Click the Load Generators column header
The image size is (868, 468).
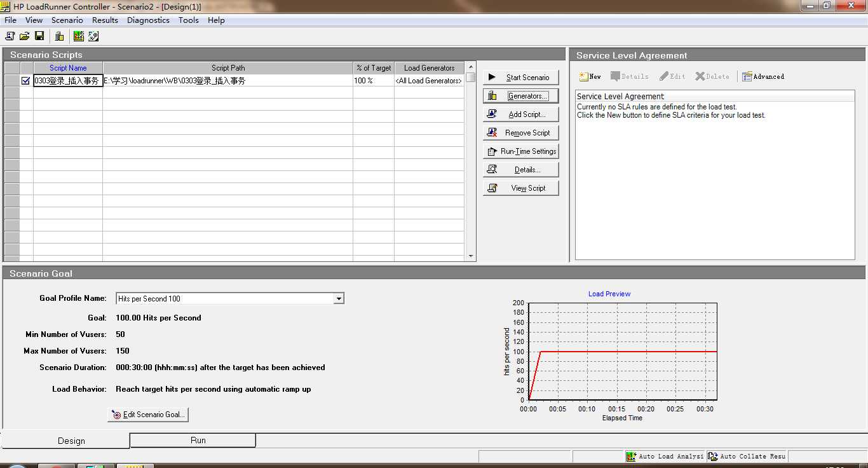click(430, 68)
